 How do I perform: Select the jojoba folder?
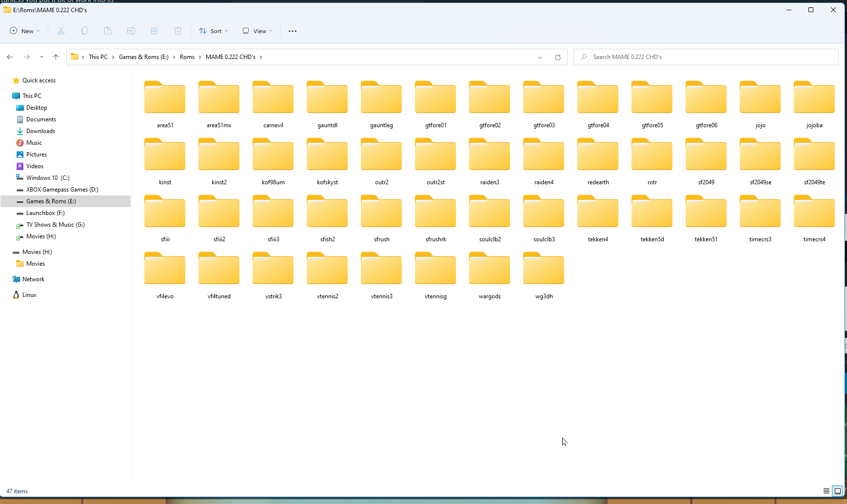coord(814,105)
